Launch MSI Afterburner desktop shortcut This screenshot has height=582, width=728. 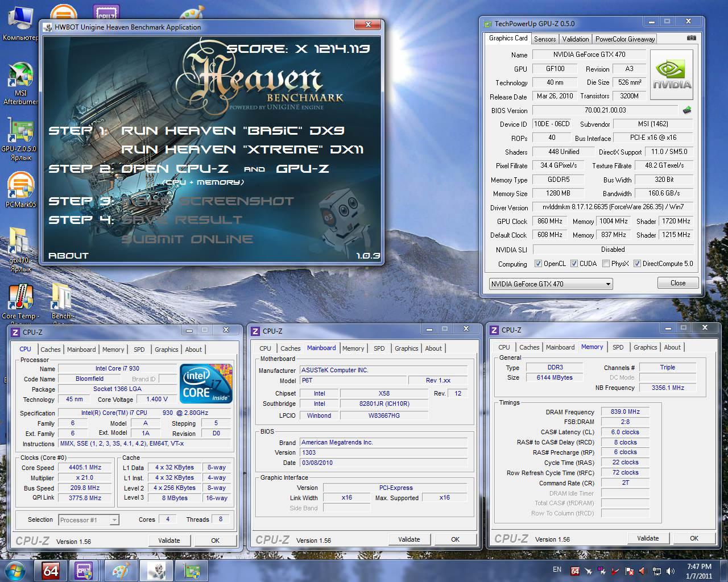[x=21, y=82]
